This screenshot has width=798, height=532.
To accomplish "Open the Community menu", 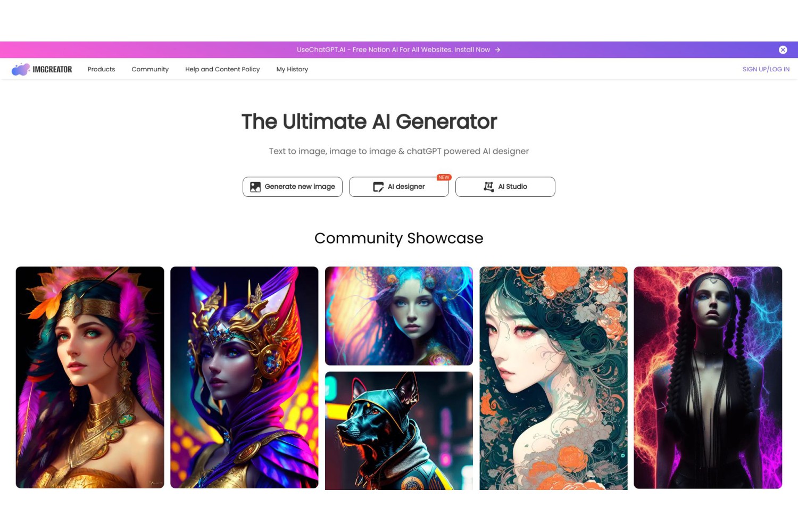I will click(150, 69).
